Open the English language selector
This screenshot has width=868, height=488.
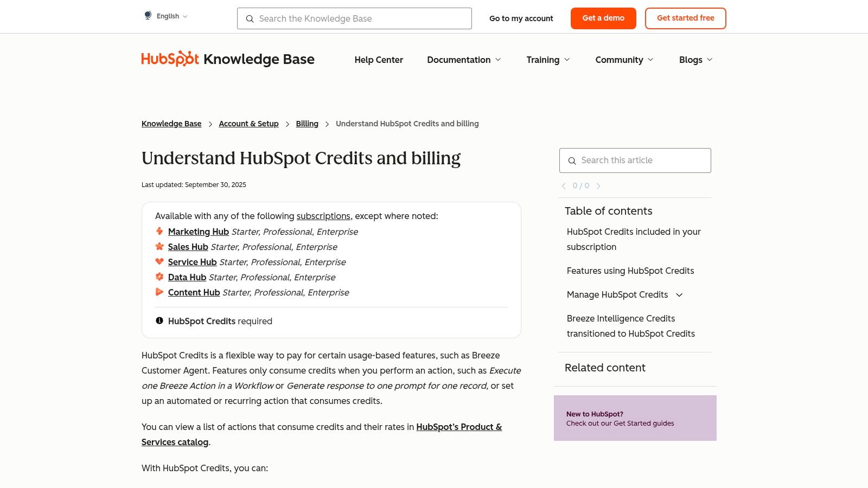[168, 16]
